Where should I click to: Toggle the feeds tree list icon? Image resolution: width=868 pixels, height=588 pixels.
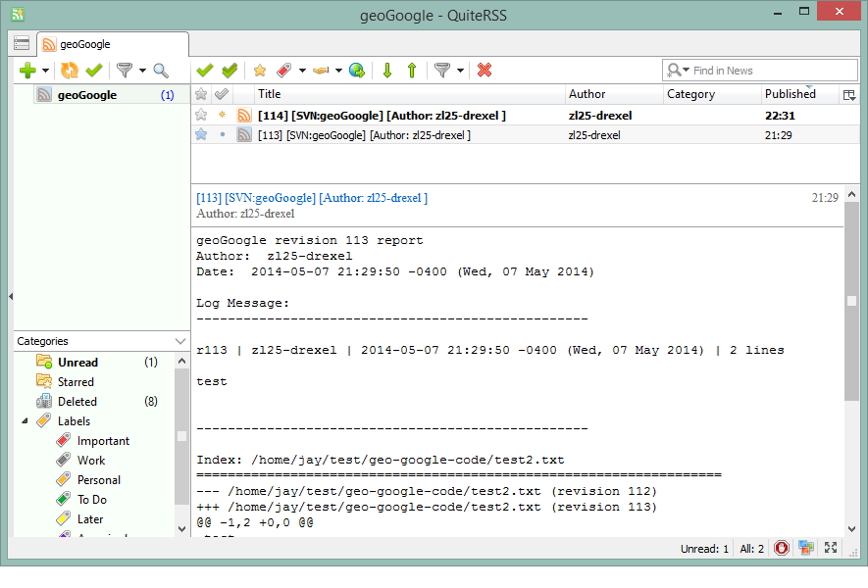pyautogui.click(x=22, y=43)
